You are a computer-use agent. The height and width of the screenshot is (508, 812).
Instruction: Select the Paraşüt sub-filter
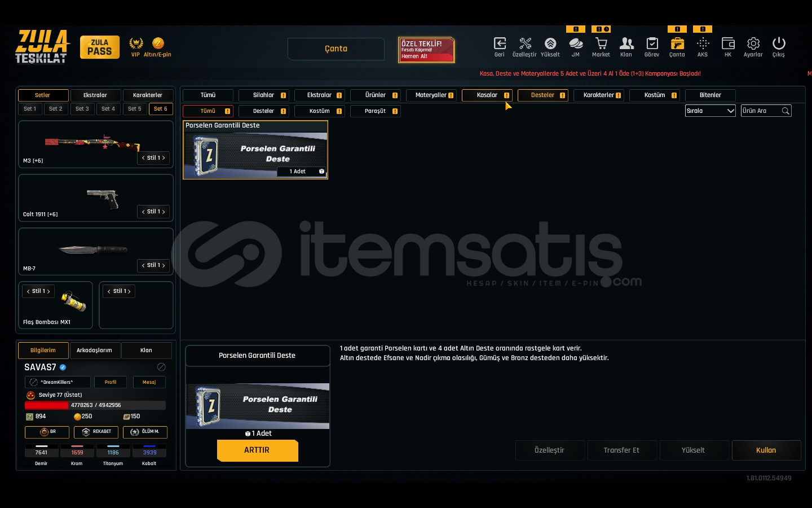point(375,111)
